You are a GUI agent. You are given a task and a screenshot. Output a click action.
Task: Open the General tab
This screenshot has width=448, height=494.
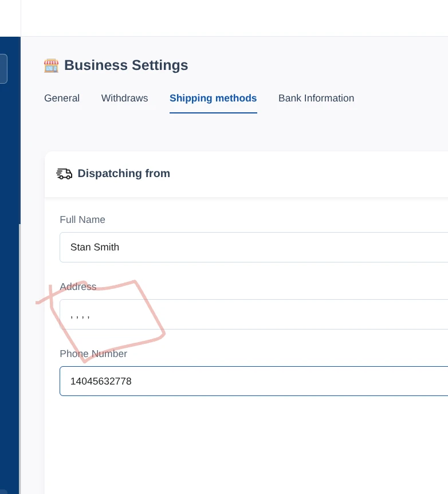point(62,98)
